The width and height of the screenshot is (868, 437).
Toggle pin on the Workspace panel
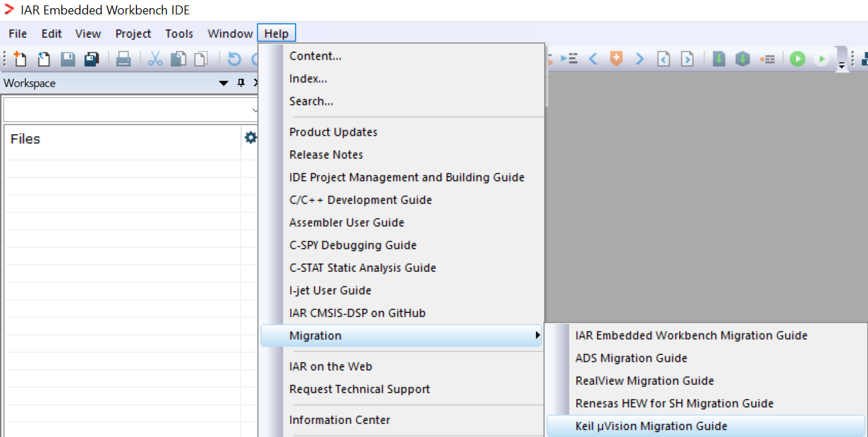click(x=240, y=83)
